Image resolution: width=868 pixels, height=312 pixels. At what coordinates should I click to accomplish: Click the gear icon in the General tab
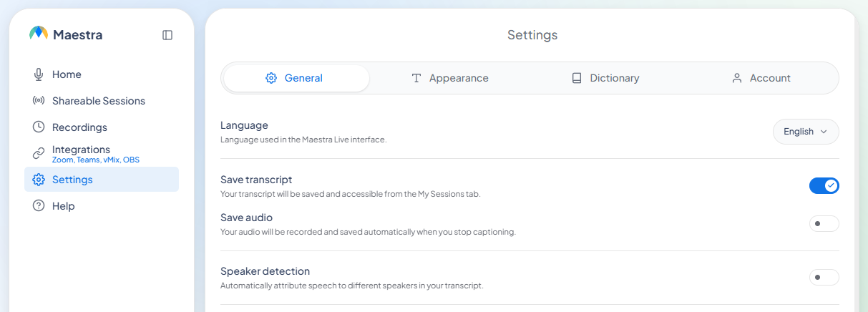(x=271, y=78)
